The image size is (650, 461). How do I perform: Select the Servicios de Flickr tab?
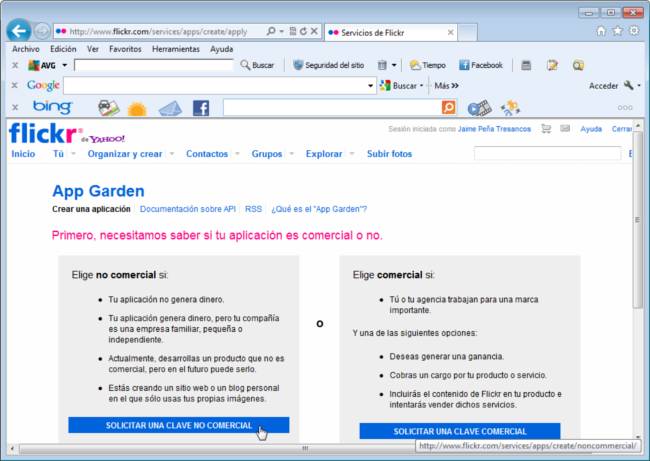391,32
